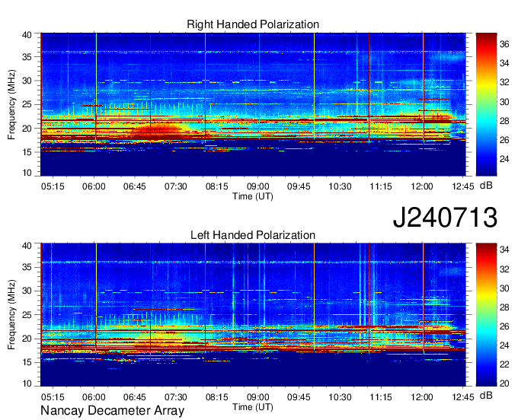Click the dB unit label beside top plot
This screenshot has width=518, height=420.
click(x=486, y=186)
